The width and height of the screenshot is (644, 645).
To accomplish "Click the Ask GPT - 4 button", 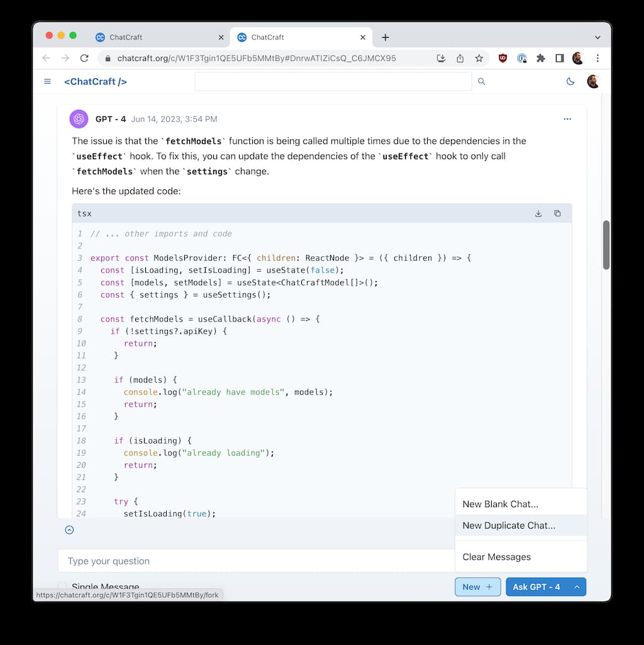I will [x=536, y=587].
